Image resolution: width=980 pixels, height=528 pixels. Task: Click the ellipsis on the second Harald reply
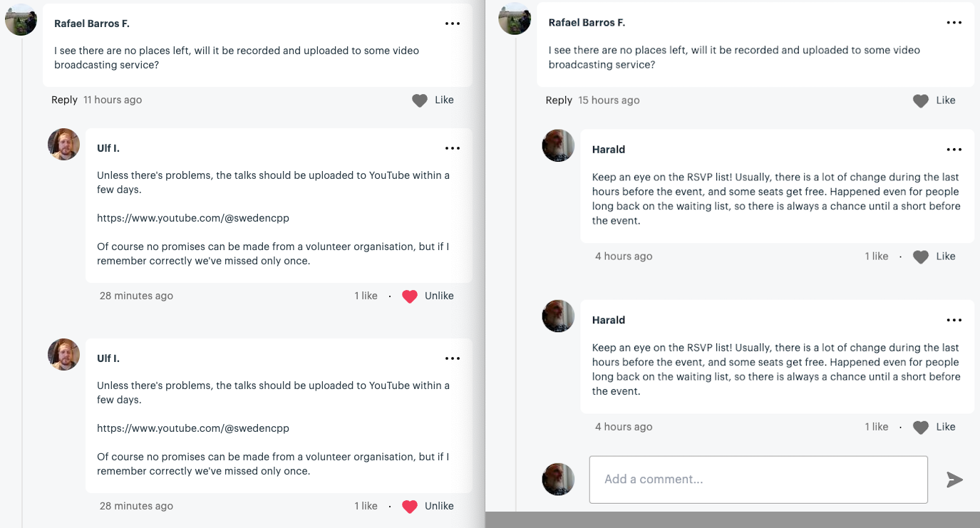coord(954,320)
